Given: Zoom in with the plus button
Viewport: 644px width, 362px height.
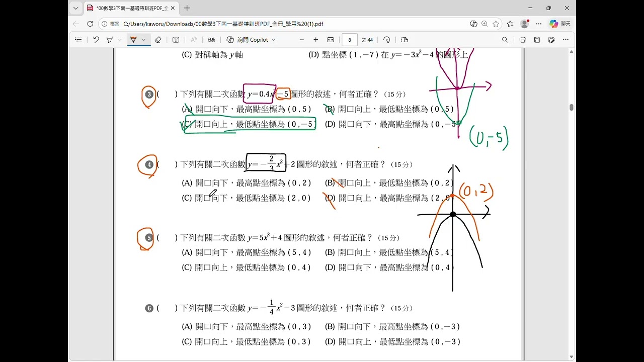Looking at the screenshot, I should [x=316, y=40].
